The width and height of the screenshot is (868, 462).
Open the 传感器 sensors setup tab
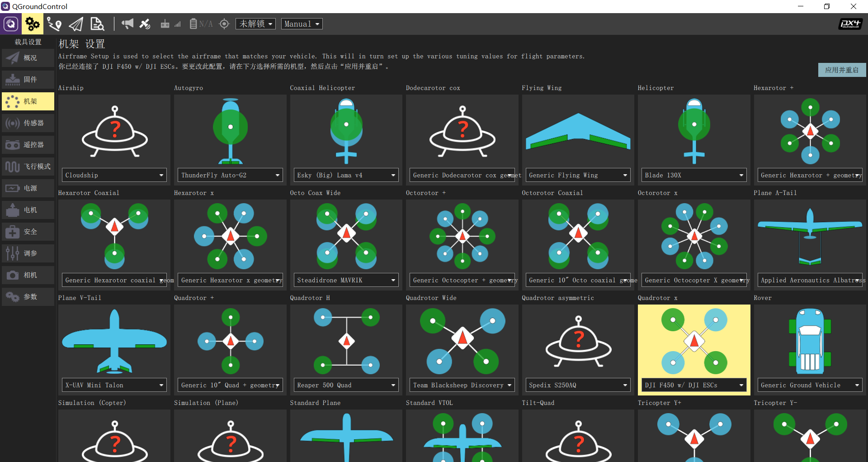point(28,123)
